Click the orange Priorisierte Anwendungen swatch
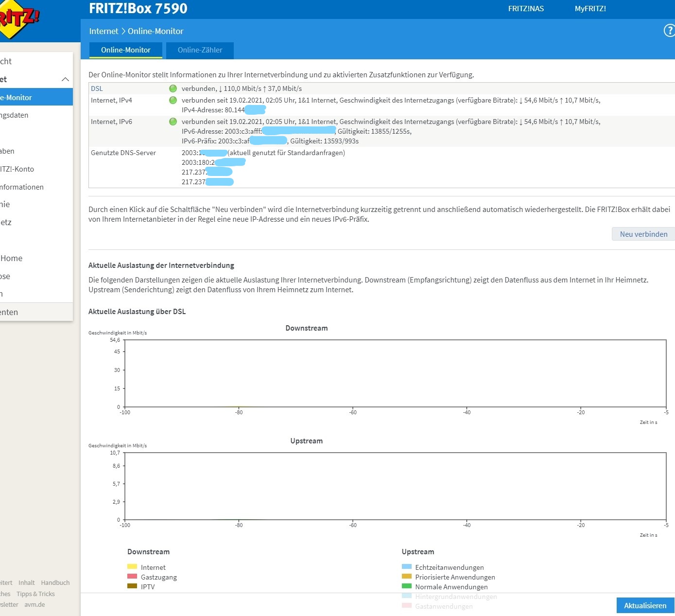675x616 pixels. pos(407,576)
